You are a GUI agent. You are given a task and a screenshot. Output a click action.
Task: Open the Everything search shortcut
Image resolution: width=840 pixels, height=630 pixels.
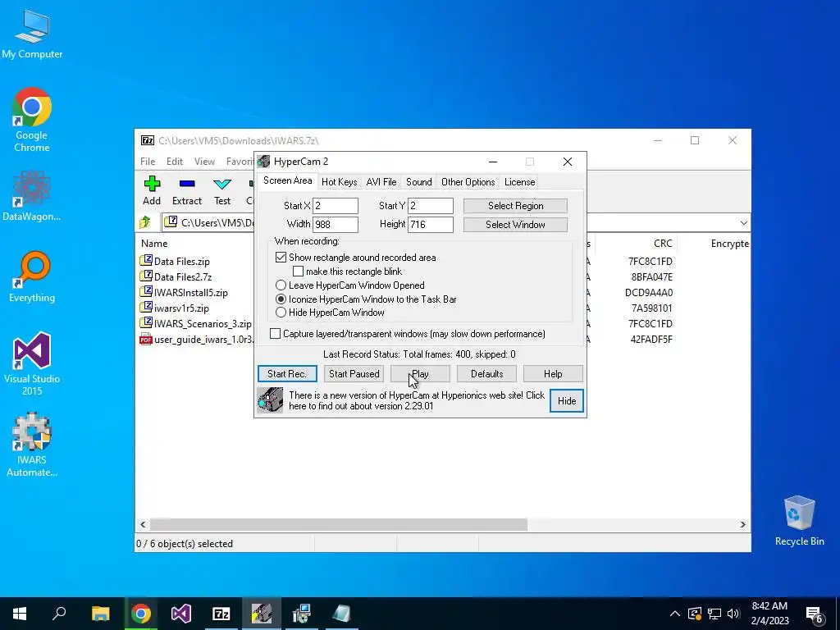click(32, 276)
